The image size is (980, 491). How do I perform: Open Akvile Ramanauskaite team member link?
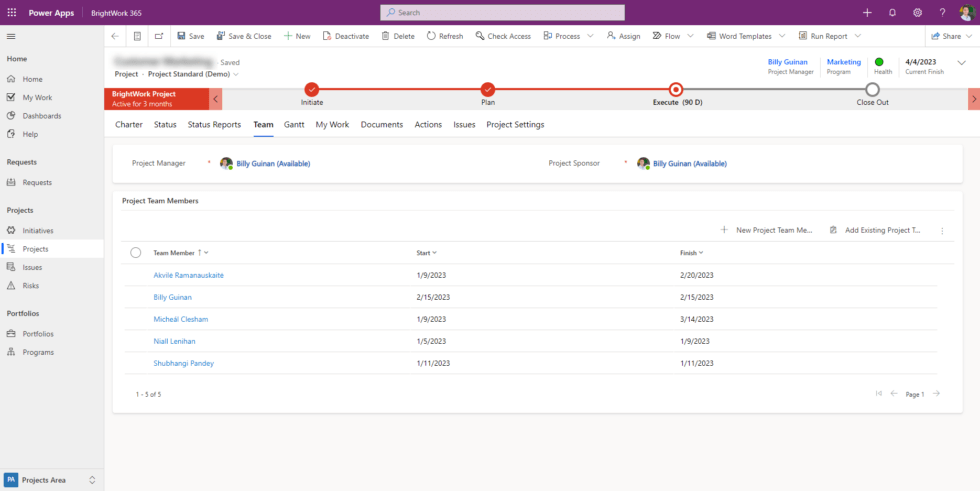coord(188,275)
